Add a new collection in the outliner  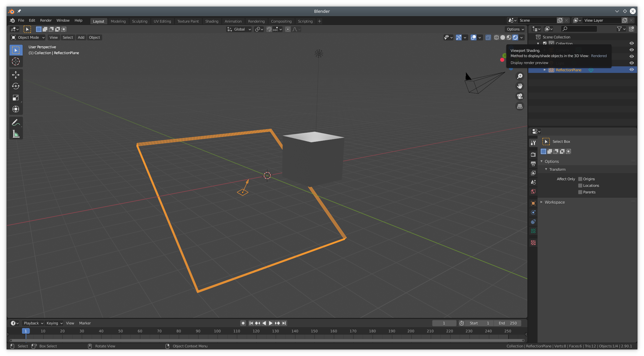631,29
